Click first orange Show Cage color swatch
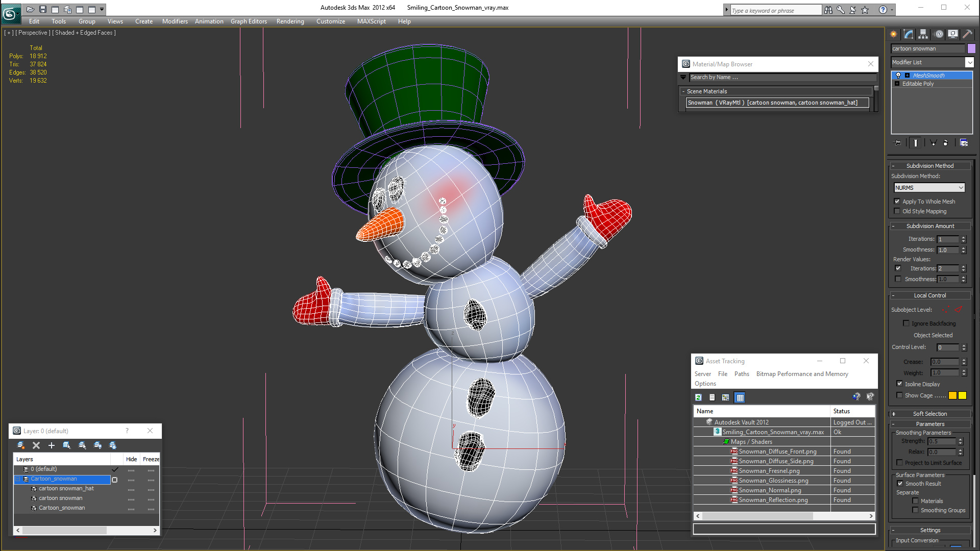Viewport: 980px width, 551px height. point(952,395)
